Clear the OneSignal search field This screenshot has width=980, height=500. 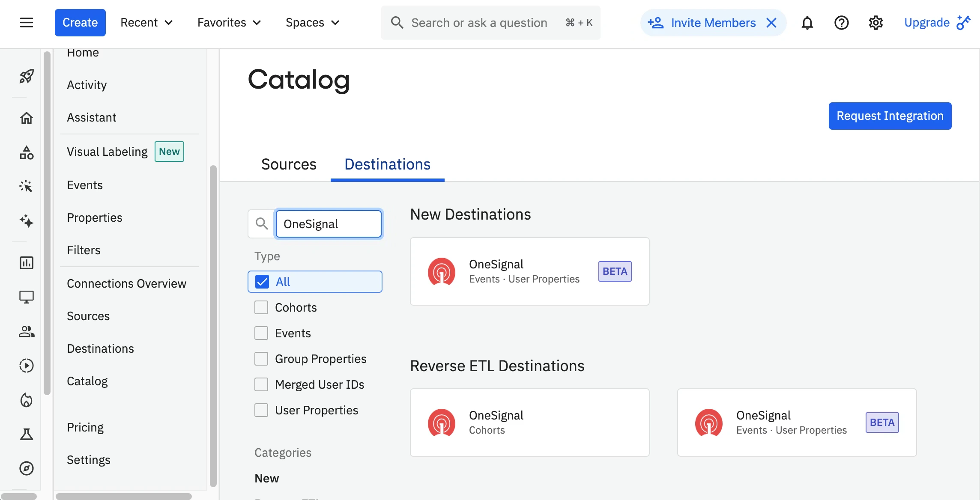coord(328,223)
